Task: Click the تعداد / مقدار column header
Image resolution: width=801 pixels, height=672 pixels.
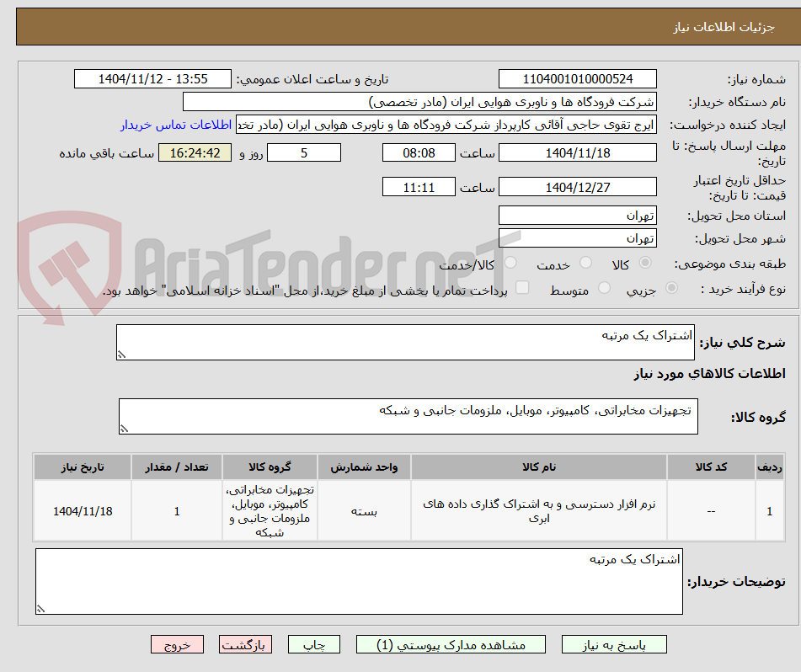Action: pos(177,467)
